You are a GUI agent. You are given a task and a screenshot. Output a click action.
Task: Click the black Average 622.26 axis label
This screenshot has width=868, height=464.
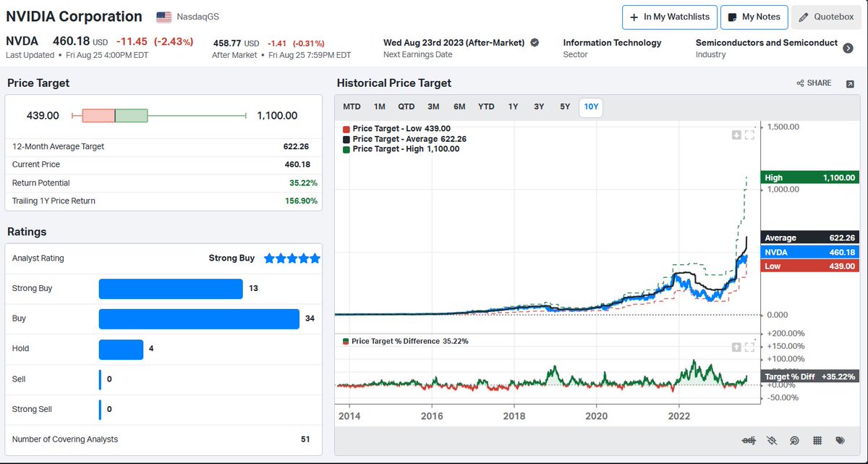click(x=810, y=238)
